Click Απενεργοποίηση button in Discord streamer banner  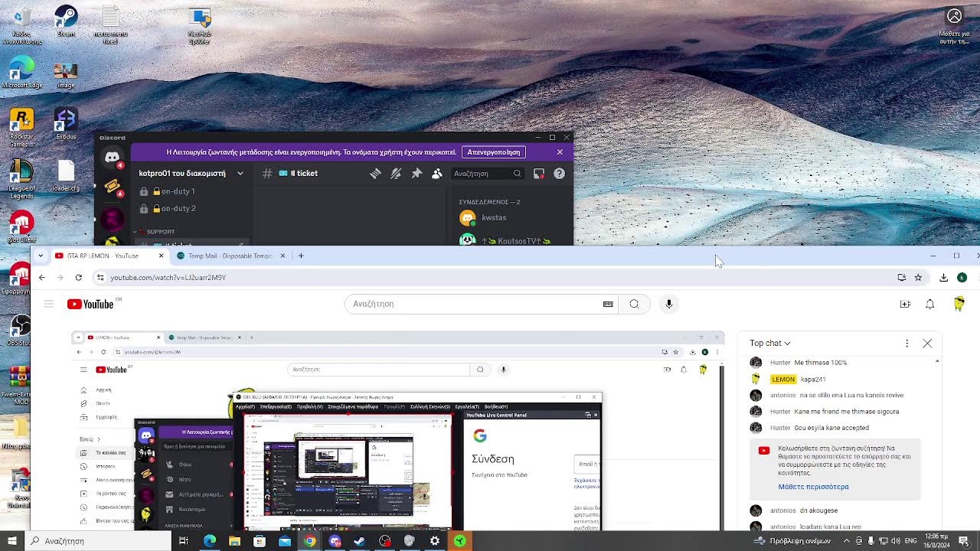[494, 152]
